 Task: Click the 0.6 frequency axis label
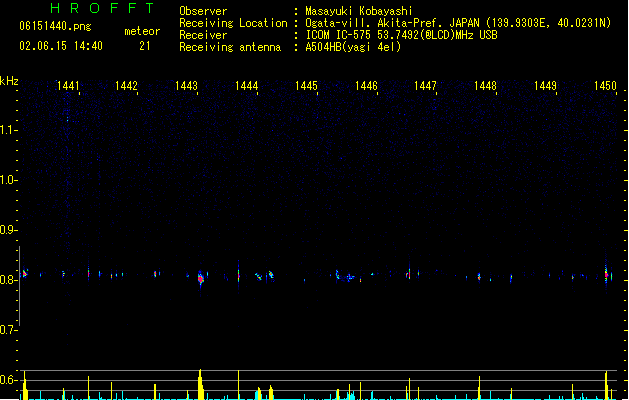pos(8,380)
